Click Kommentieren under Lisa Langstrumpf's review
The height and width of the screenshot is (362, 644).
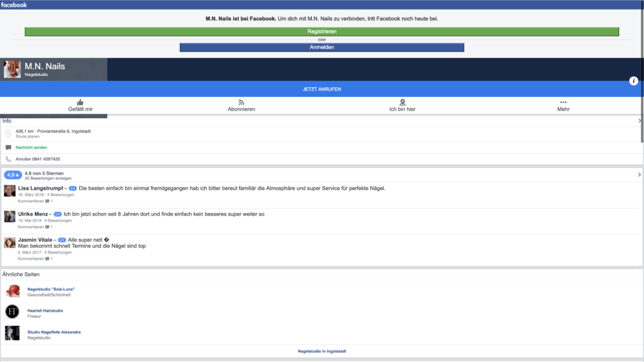click(x=30, y=201)
